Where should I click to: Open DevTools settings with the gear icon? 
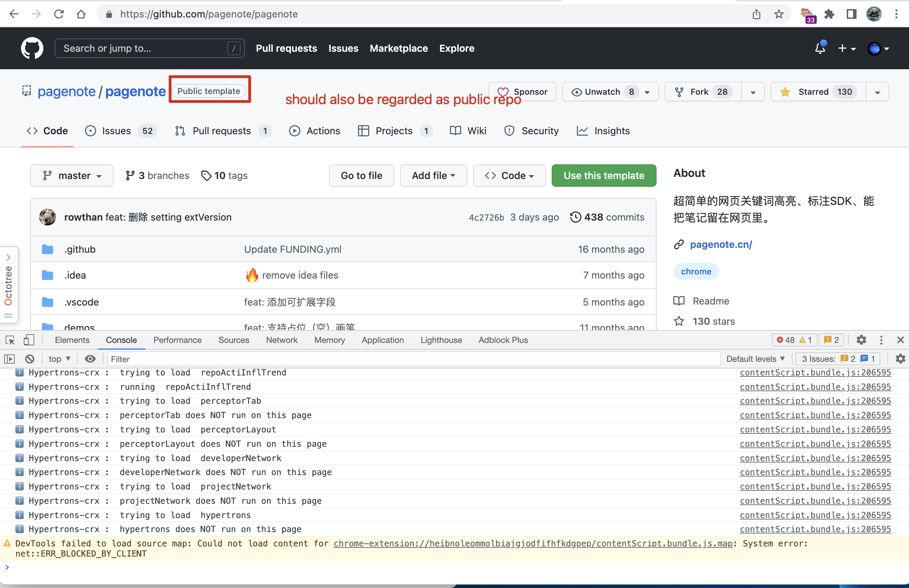(x=862, y=340)
